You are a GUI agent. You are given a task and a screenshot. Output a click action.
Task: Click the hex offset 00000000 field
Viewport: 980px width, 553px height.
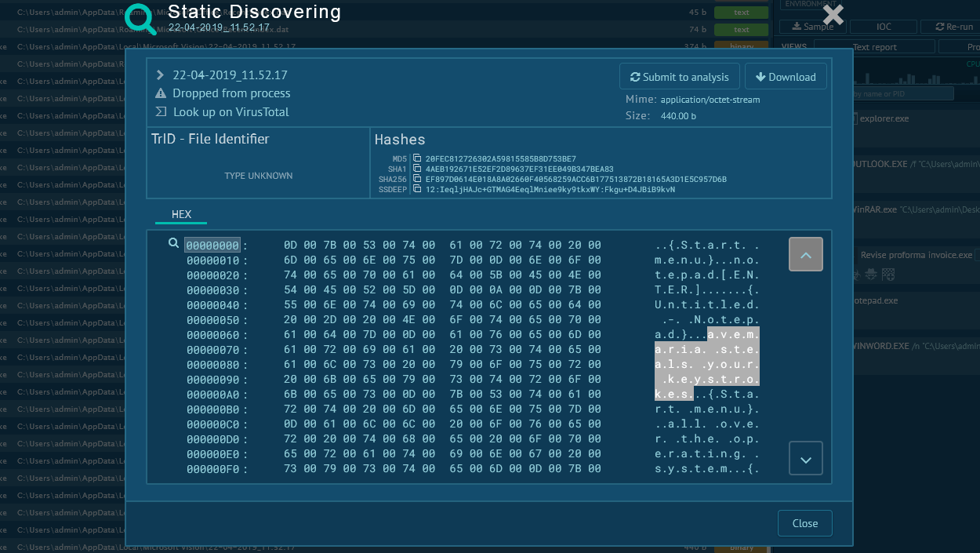(x=212, y=246)
